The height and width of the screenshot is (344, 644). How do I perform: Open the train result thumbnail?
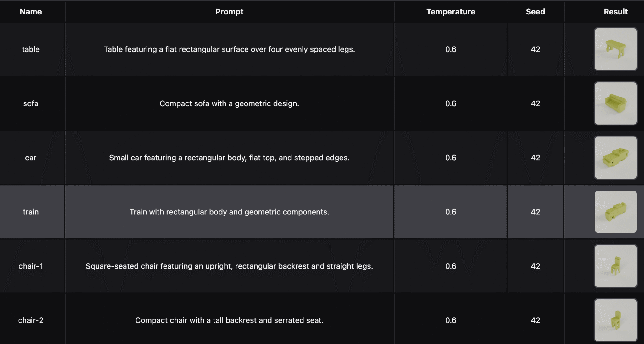point(615,212)
